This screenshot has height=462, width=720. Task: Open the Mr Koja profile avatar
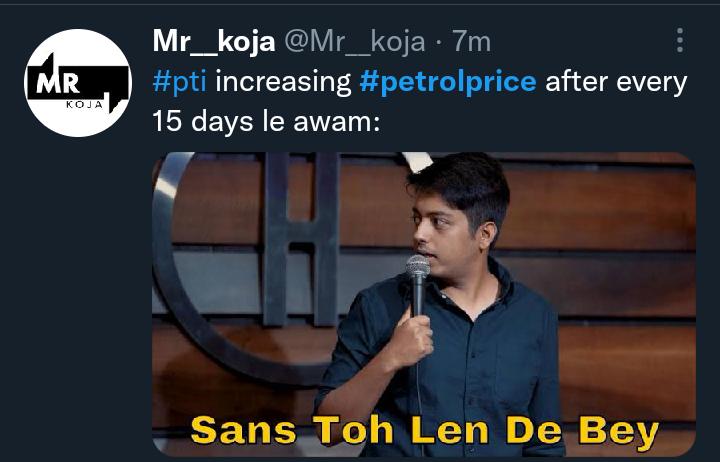(x=78, y=83)
